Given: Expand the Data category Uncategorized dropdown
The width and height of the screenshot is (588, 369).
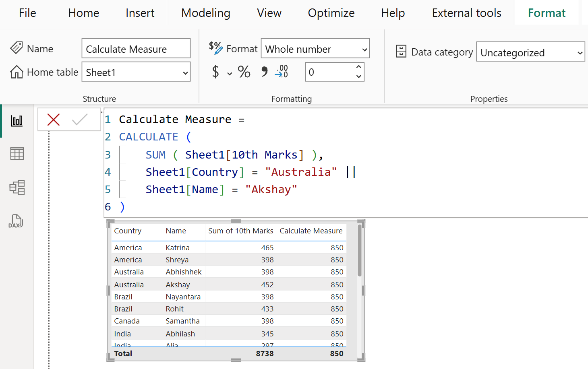Looking at the screenshot, I should (530, 52).
